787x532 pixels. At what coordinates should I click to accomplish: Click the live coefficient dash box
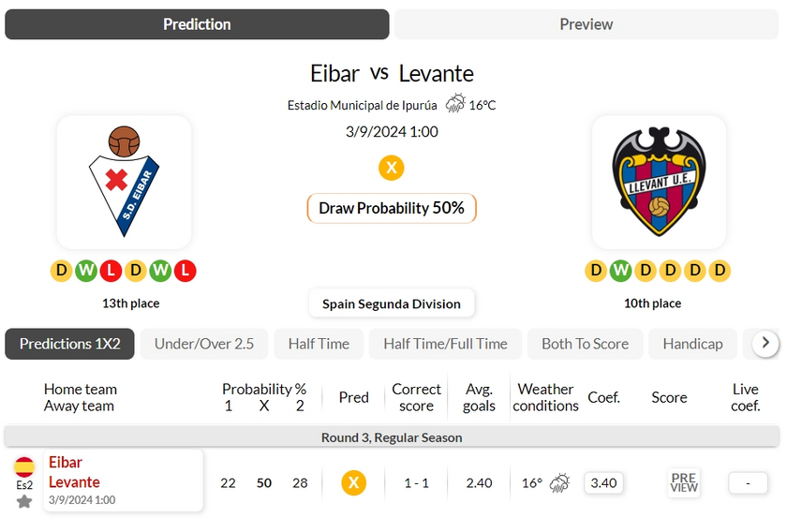(x=748, y=483)
